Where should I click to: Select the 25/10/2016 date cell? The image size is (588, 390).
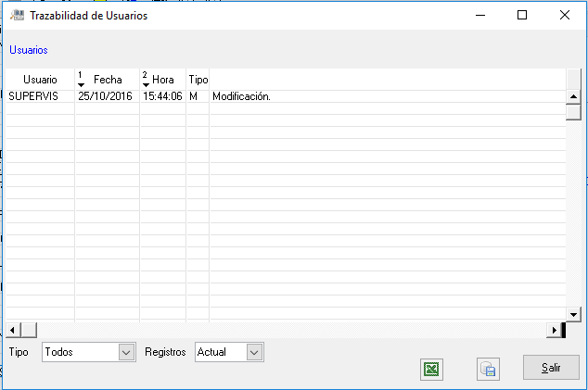[x=106, y=96]
